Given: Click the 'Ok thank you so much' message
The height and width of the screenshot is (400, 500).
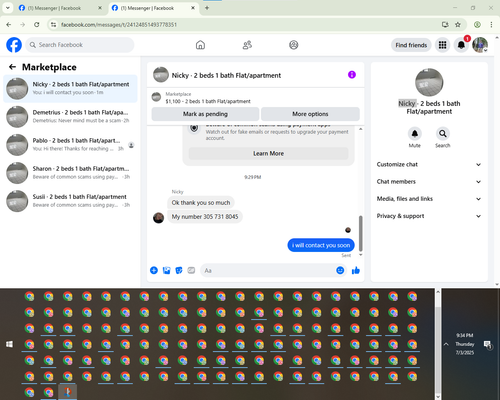Looking at the screenshot, I should 201,203.
